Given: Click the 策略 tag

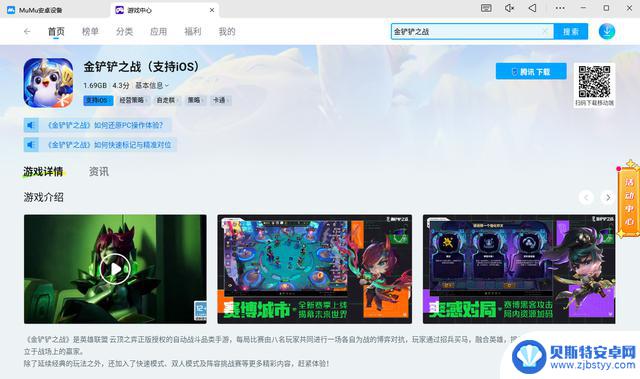Looking at the screenshot, I should (195, 100).
